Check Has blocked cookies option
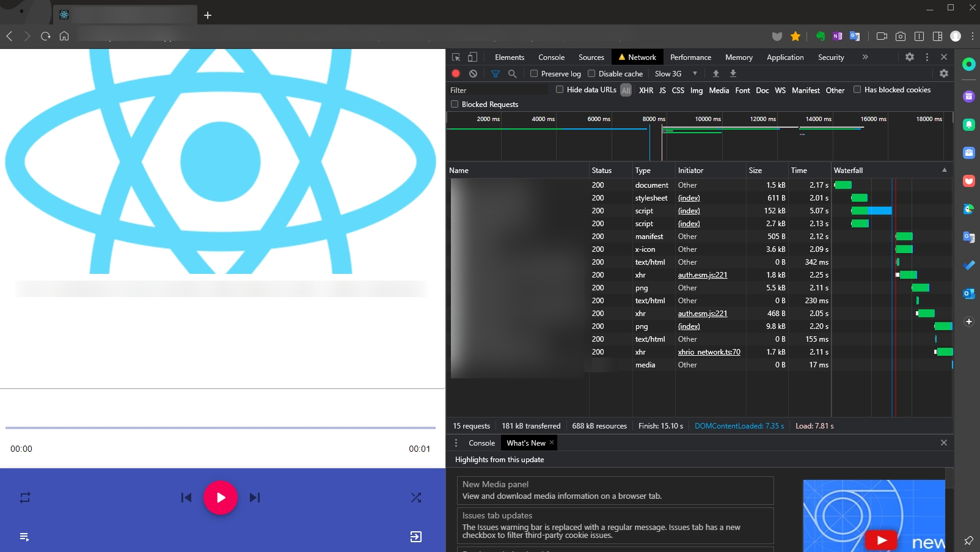 [857, 89]
